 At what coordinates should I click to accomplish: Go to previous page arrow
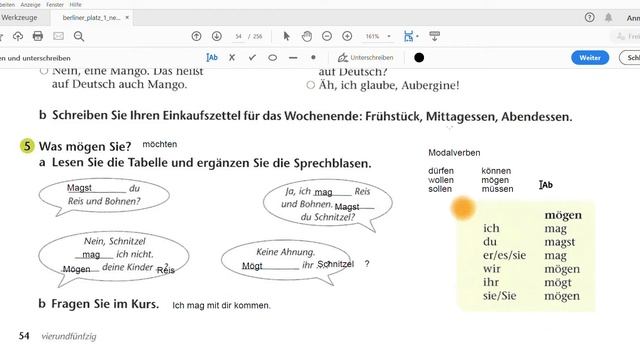(196, 36)
